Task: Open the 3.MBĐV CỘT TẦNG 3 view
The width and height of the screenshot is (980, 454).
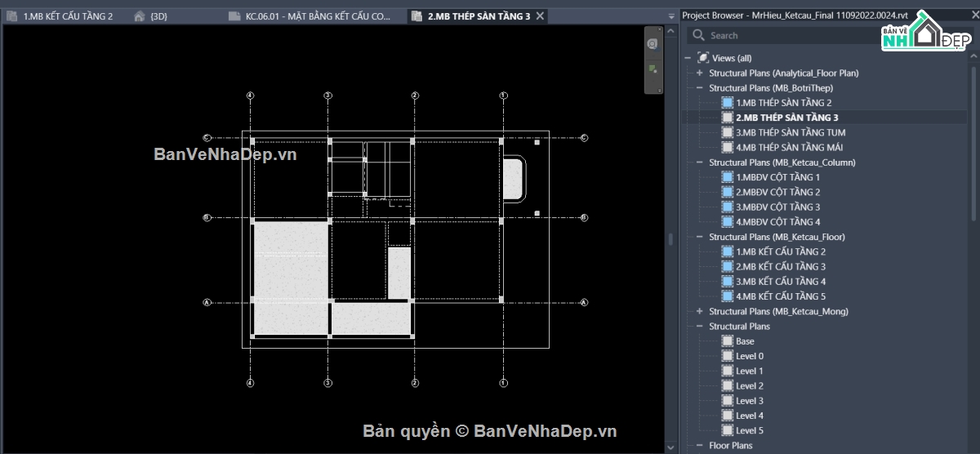Action: (x=777, y=207)
